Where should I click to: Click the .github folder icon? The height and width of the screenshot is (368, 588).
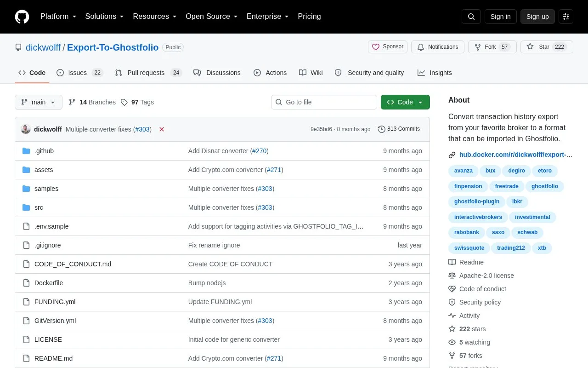point(26,151)
